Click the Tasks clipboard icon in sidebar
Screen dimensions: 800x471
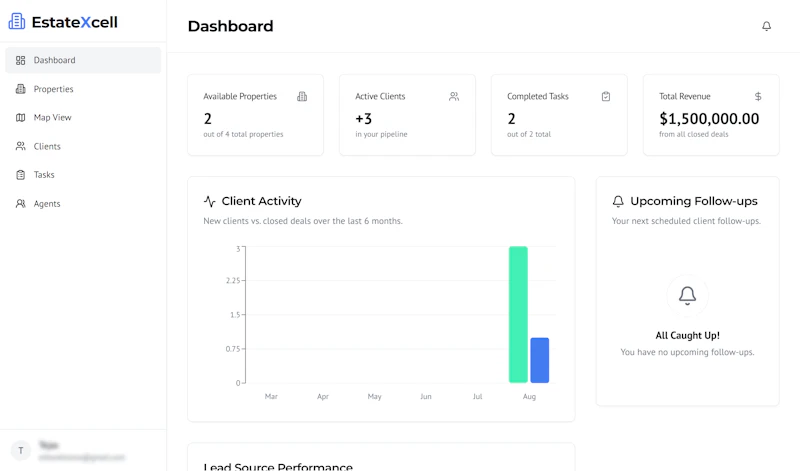(20, 175)
